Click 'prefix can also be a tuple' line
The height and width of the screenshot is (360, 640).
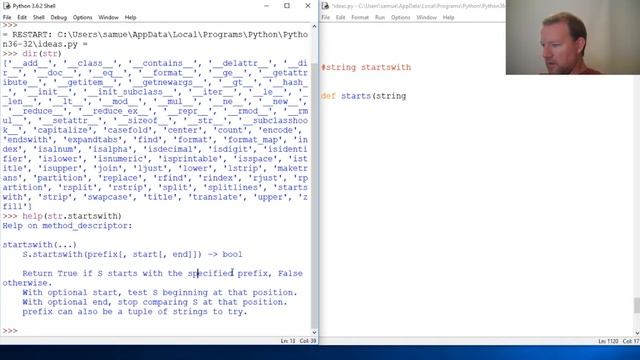coord(135,312)
